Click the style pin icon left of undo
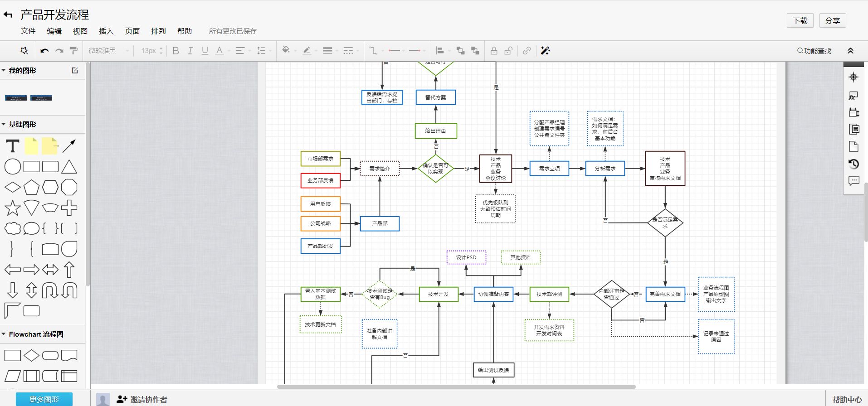The image size is (868, 406). 24,50
